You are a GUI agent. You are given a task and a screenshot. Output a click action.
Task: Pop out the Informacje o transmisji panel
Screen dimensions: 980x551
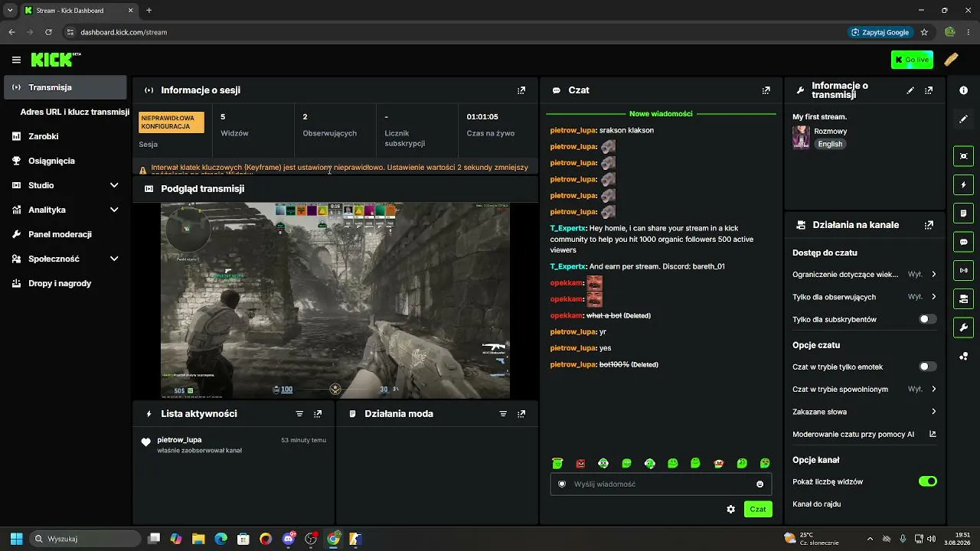tap(929, 90)
